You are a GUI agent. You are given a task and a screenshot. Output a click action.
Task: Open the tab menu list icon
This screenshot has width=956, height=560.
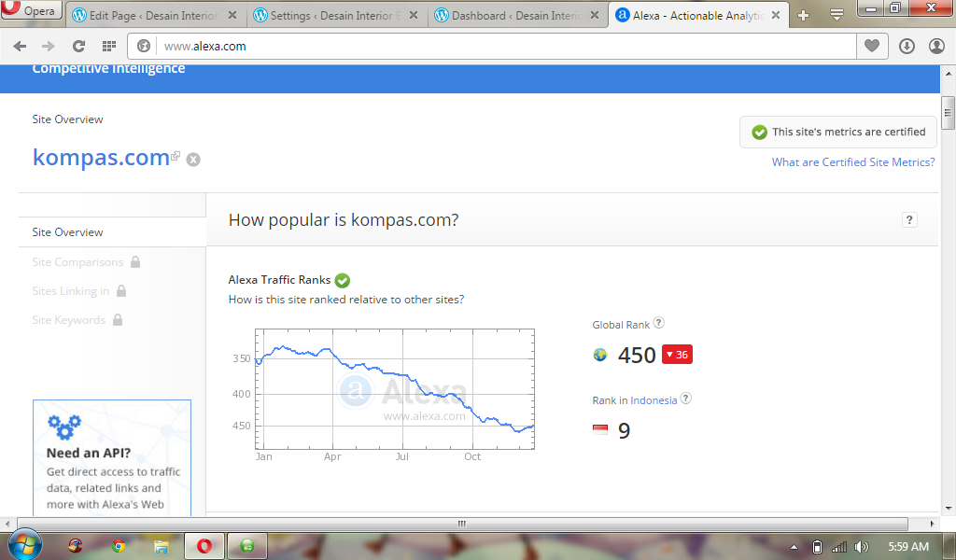tap(837, 15)
